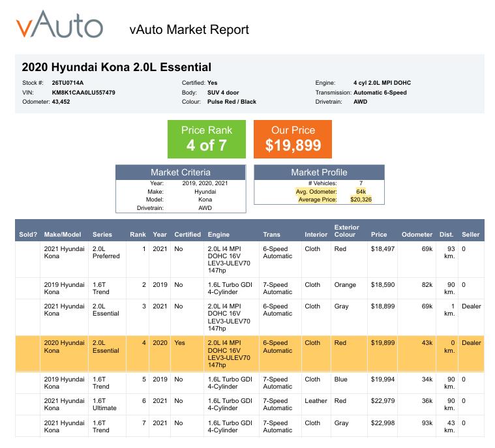This screenshot has width=495, height=448.
Task: Select the Market Profile header
Action: point(319,172)
